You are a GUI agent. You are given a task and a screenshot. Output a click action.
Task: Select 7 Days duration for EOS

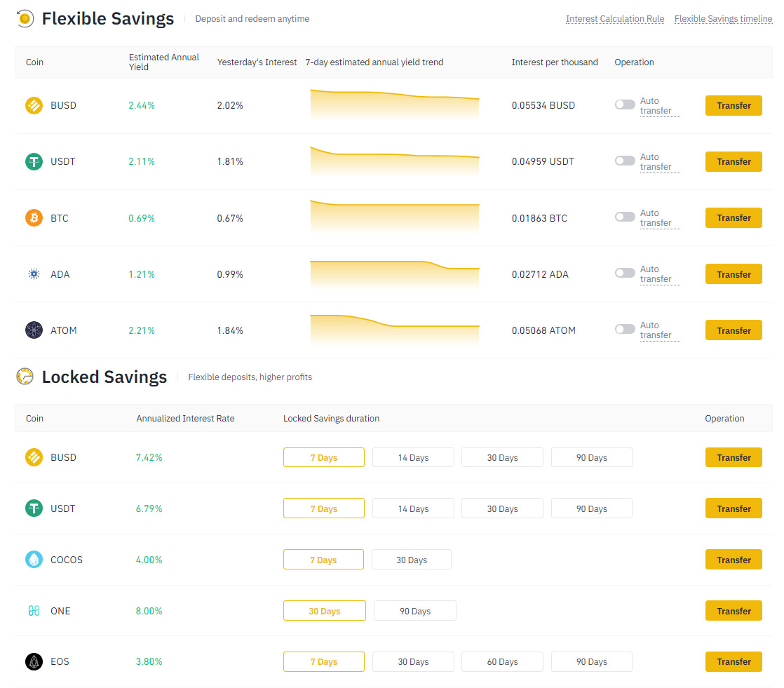tap(324, 661)
